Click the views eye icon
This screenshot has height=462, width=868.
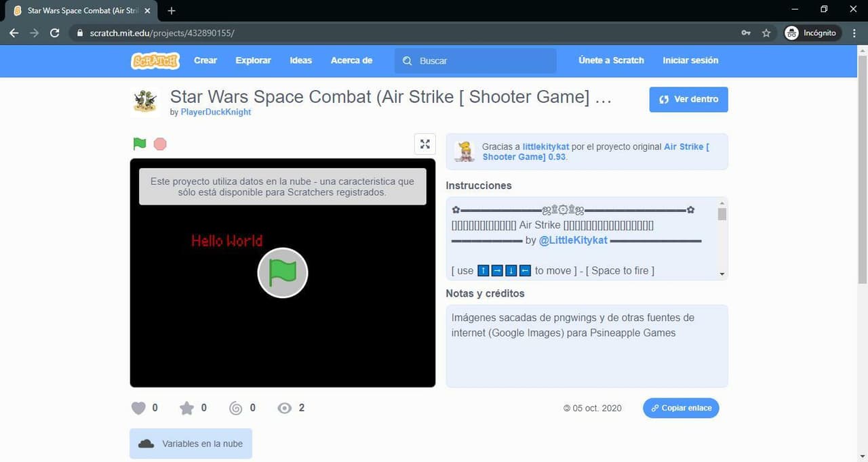click(285, 408)
